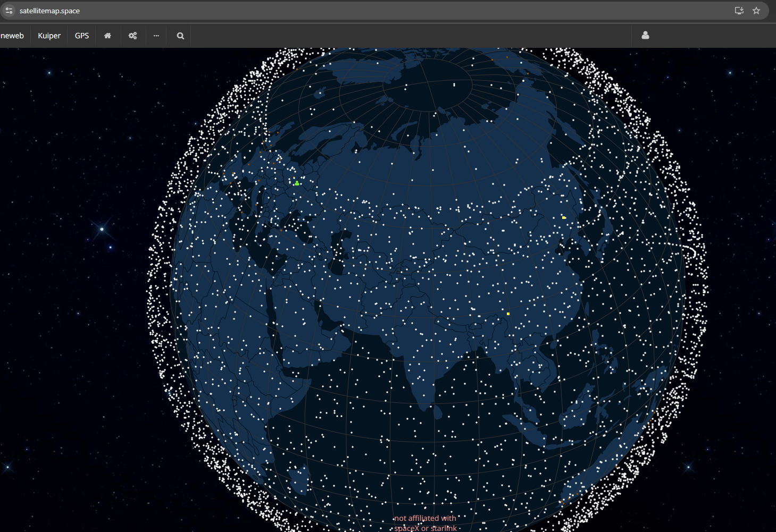Select the GPS constellation tab

tap(82, 36)
